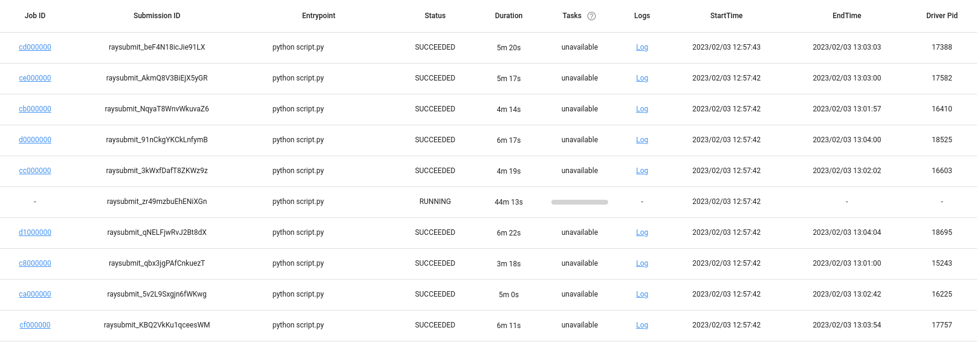This screenshot has width=980, height=342.
Task: View Log for raysubmit_beF4N18icJie91LX
Action: (x=642, y=47)
